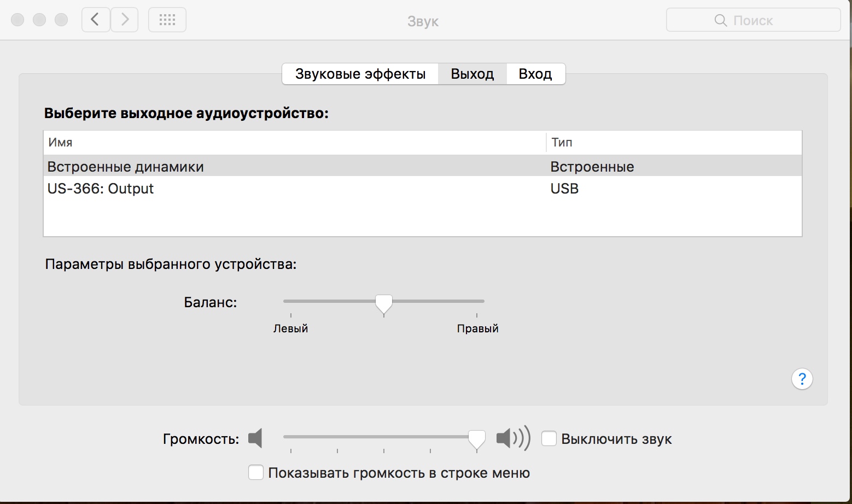The width and height of the screenshot is (852, 504).
Task: Close the Звук window with red button
Action: 17,20
